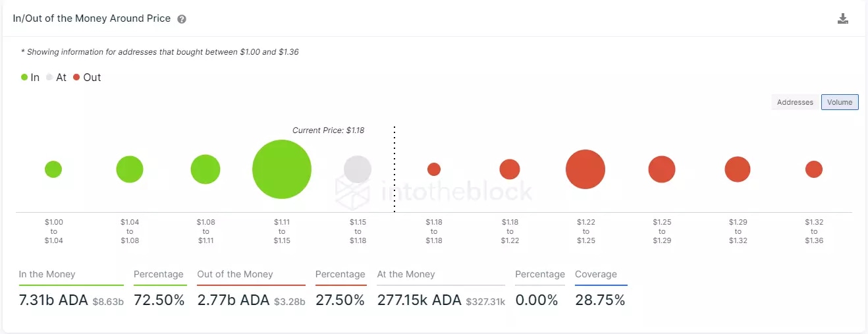868x334 pixels.
Task: Toggle the green In legend item
Action: (30, 77)
